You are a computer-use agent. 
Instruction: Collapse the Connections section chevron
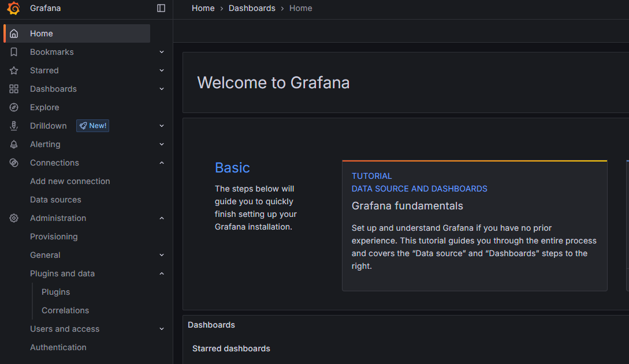tap(162, 163)
